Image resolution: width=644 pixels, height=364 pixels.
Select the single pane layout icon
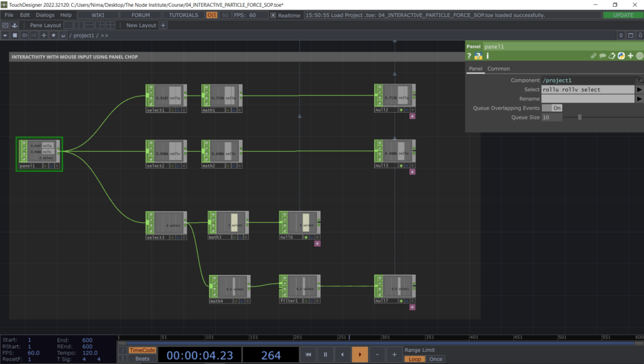(68, 25)
